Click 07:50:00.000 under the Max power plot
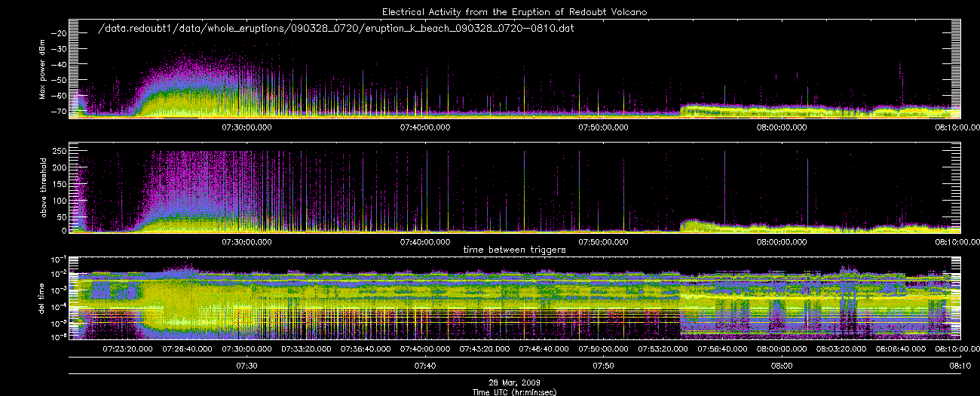The image size is (980, 396). [603, 127]
